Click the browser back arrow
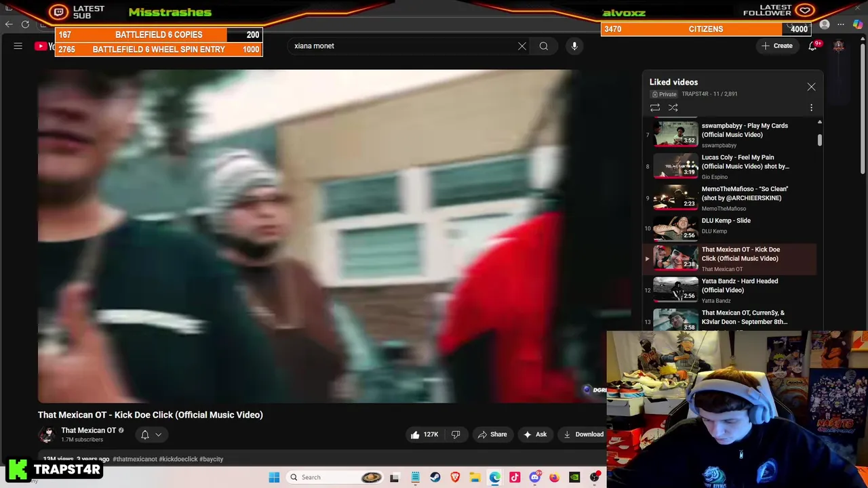This screenshot has height=488, width=868. tap(9, 24)
